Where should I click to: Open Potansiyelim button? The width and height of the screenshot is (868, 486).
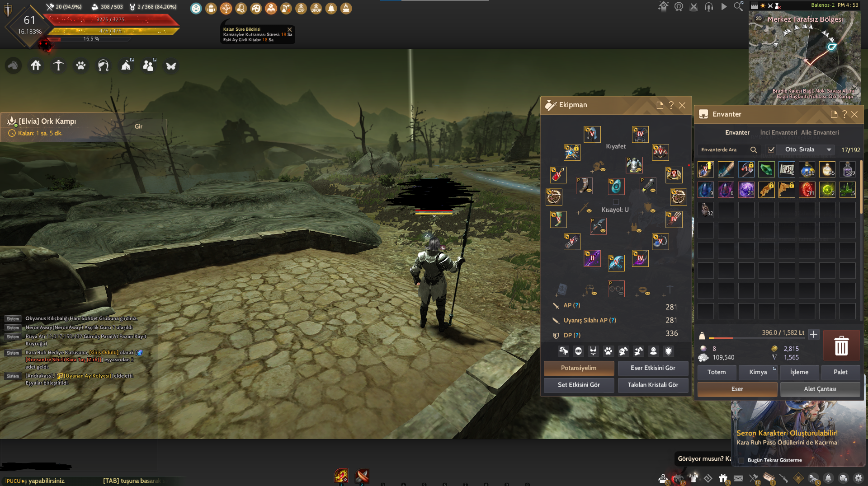579,368
